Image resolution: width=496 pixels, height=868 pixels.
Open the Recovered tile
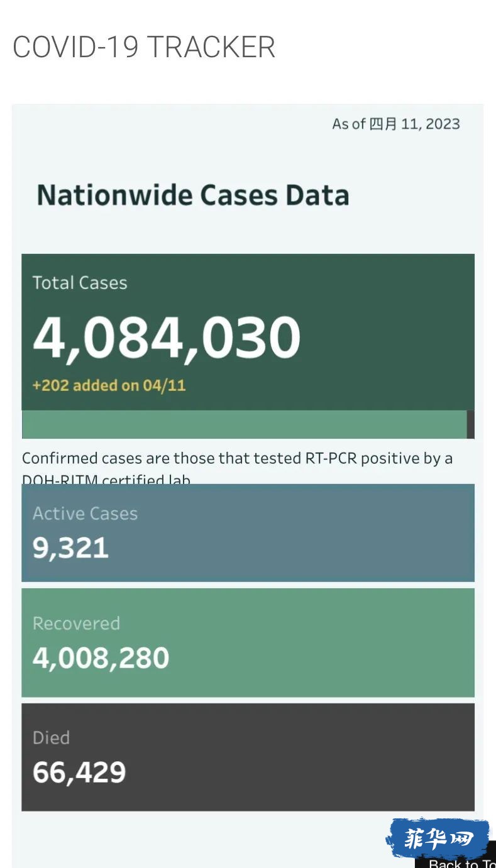[248, 642]
